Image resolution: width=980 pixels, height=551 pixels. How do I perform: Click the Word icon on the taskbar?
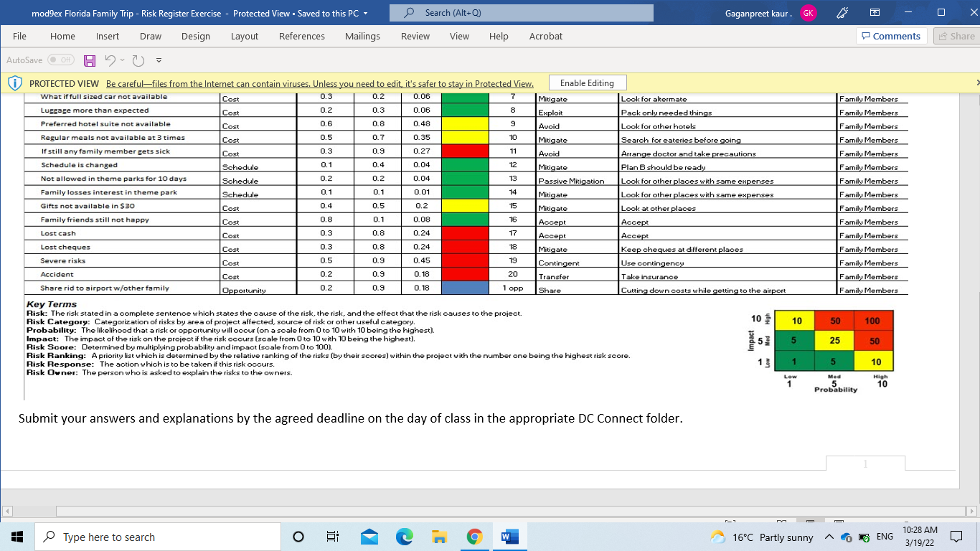point(509,537)
